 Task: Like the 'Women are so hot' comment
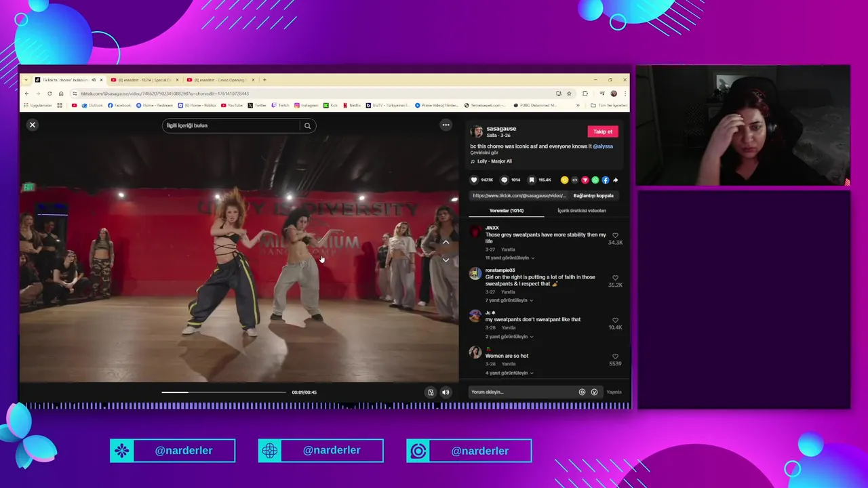coord(615,357)
